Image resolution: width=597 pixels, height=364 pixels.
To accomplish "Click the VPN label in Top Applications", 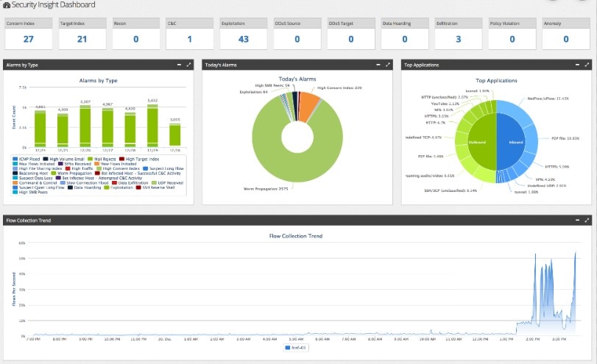I will (x=545, y=179).
